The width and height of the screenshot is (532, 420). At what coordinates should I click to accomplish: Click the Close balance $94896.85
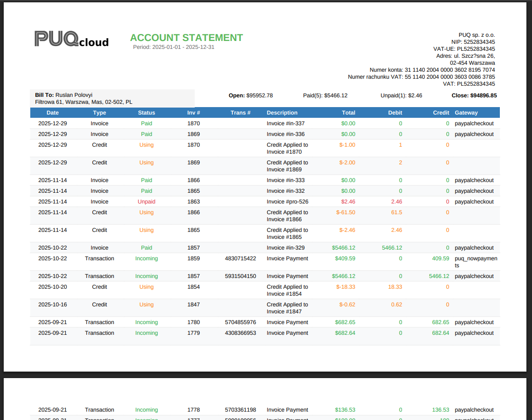(x=474, y=95)
